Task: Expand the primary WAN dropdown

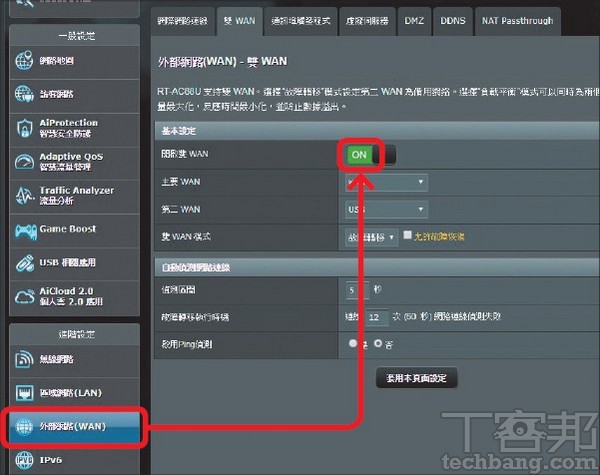Action: tap(386, 182)
